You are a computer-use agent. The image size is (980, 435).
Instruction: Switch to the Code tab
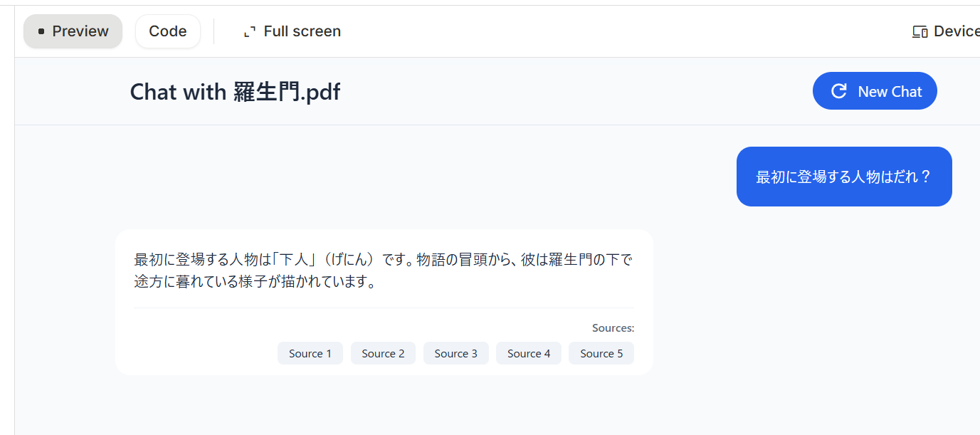[167, 31]
